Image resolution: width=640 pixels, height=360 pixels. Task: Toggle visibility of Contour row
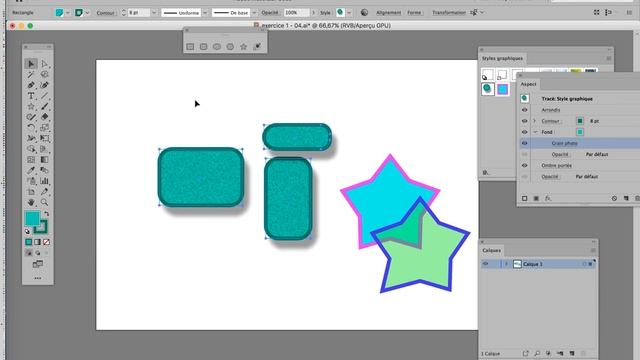tap(524, 121)
